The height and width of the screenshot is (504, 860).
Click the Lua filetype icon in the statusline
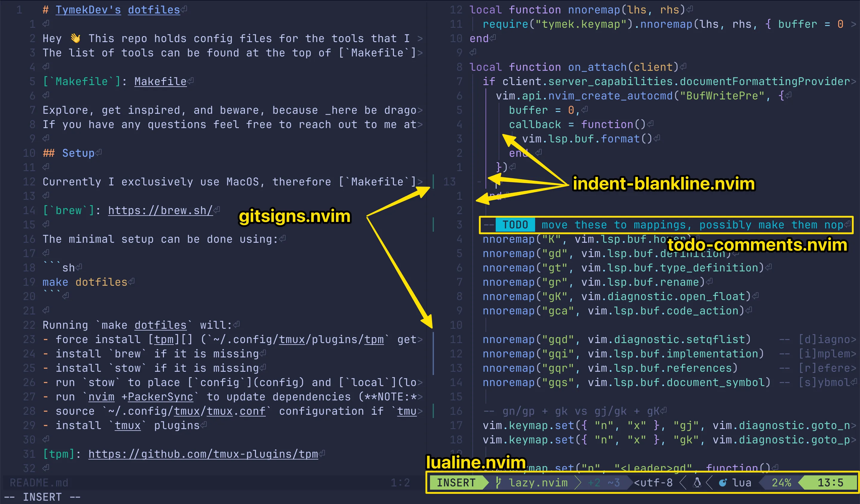(x=723, y=483)
